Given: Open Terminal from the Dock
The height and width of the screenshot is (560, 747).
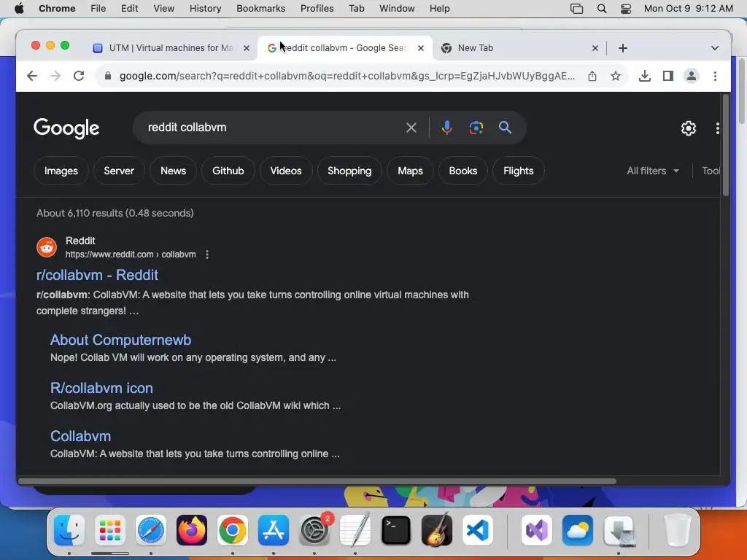Looking at the screenshot, I should (396, 530).
